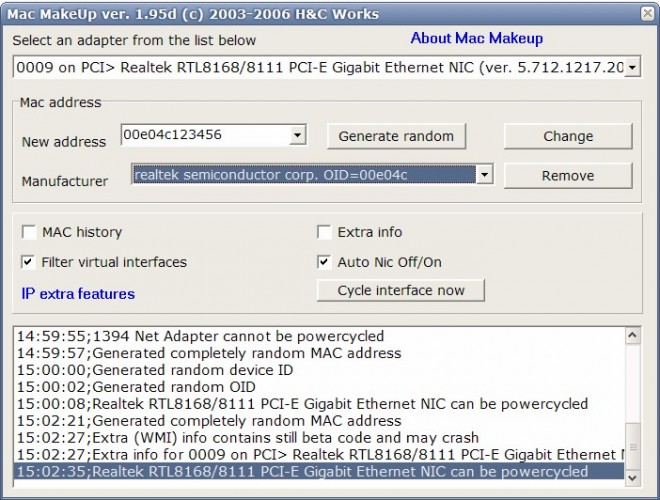This screenshot has width=660, height=500.
Task: Click the log scrollbar thumb
Action: click(x=632, y=446)
